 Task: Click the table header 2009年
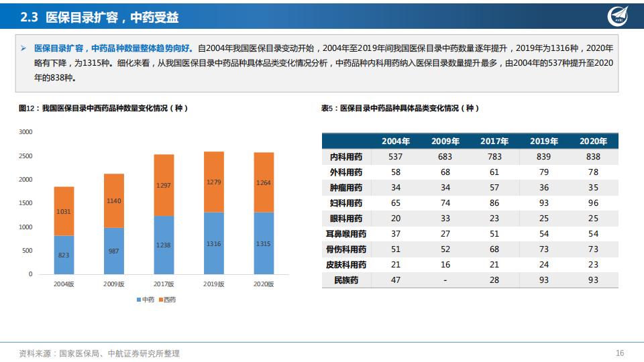pos(445,141)
